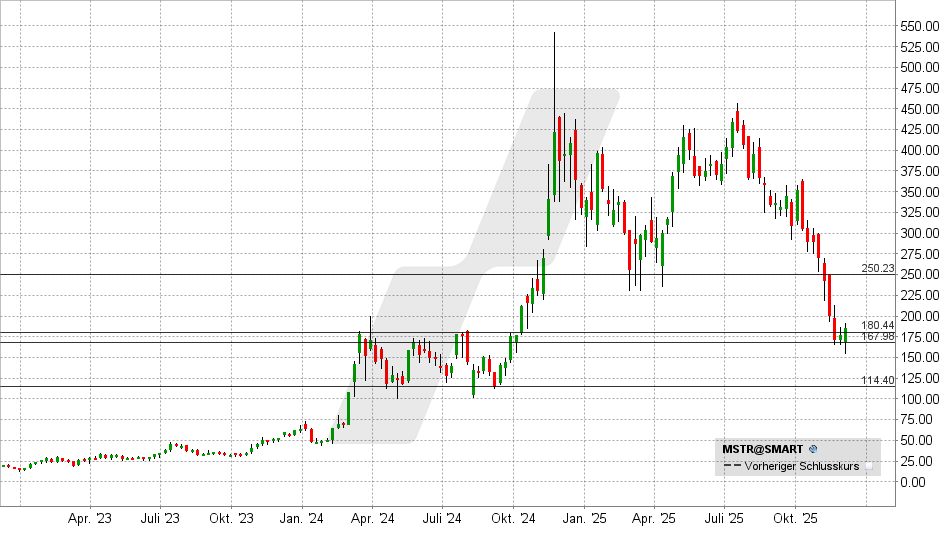Viewport: 948px width, 534px height.
Task: Click the 125.00 price axis label
Action: [920, 379]
